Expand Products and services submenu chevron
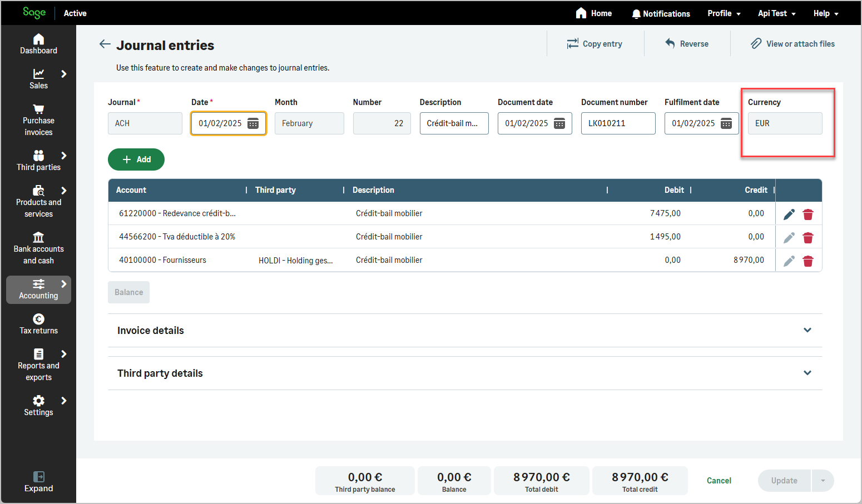The width and height of the screenshot is (862, 504). click(x=64, y=191)
